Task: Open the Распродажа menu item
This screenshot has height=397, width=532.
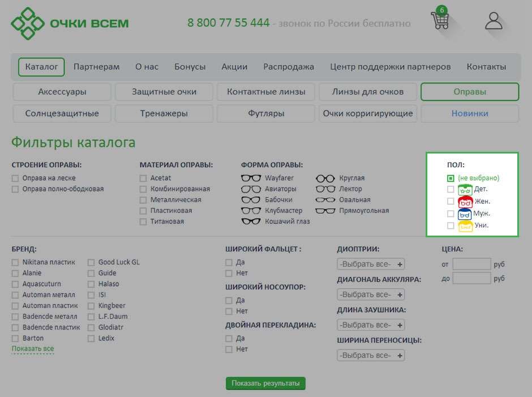Action: pos(288,67)
